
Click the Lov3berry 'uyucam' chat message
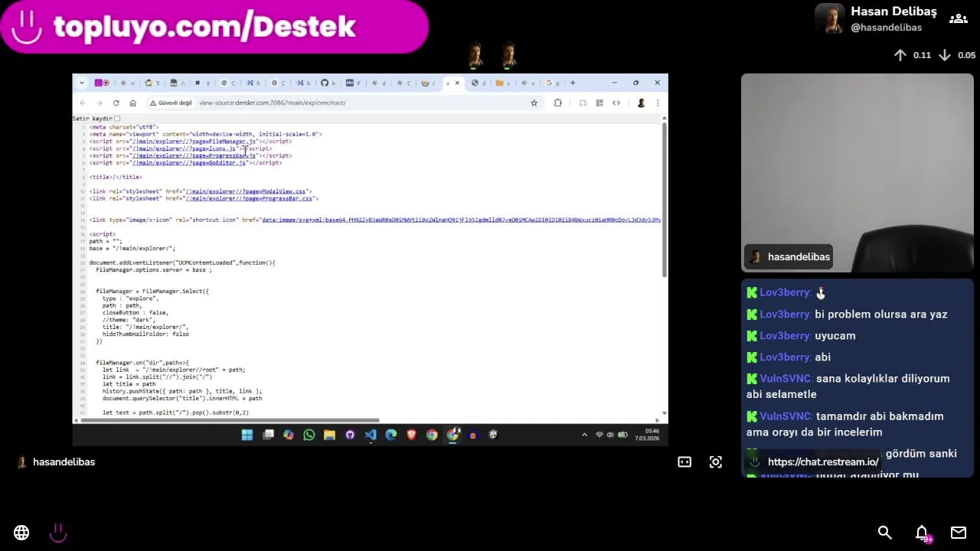tap(835, 336)
